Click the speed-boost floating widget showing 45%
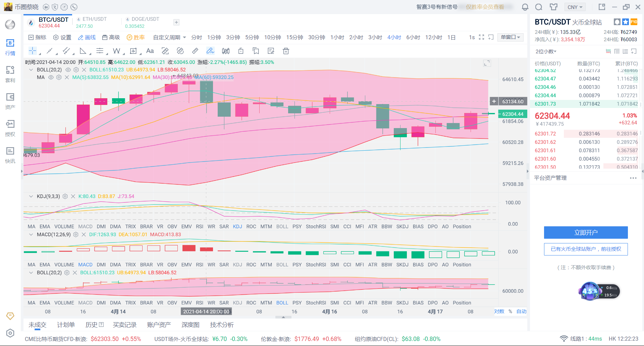This screenshot has width=644, height=346. [599, 291]
